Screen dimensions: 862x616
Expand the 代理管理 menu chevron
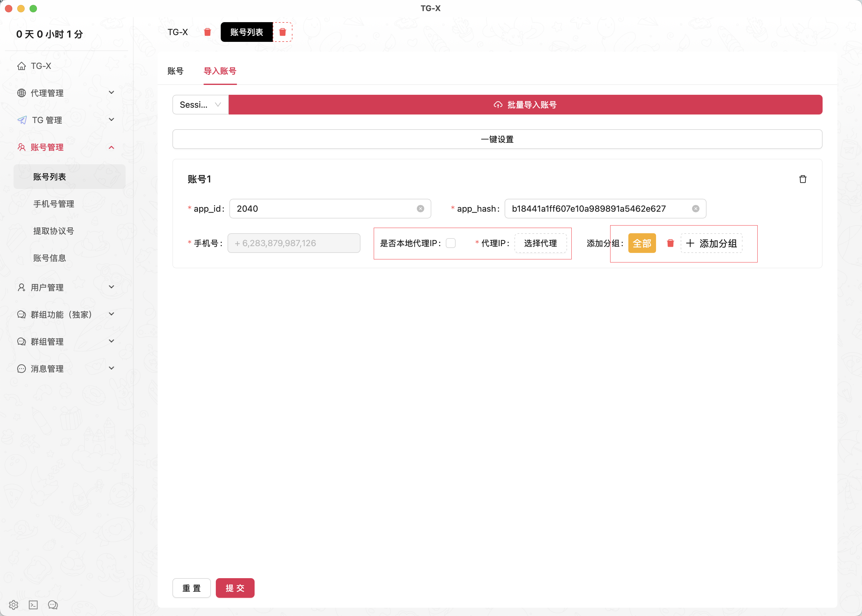[x=111, y=93]
